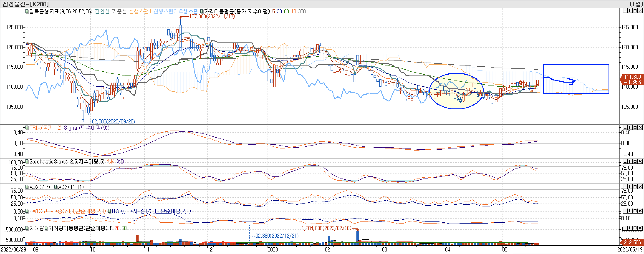Screen dimensions: 644x254
Task: Click the 삼성물산-[K200] chart title
Action: click(x=25, y=4)
